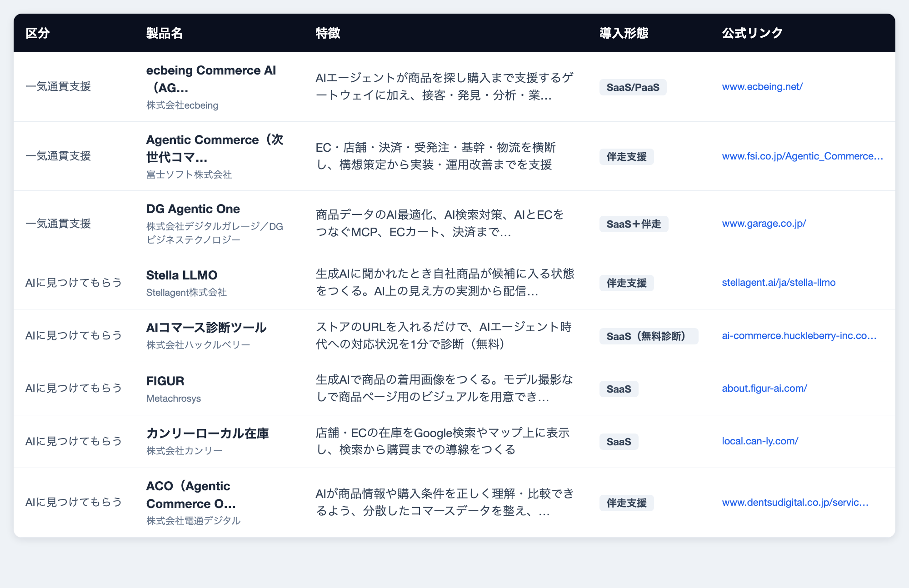Image resolution: width=909 pixels, height=588 pixels.
Task: Click the SaaS badge in カンリー row
Action: pos(619,442)
